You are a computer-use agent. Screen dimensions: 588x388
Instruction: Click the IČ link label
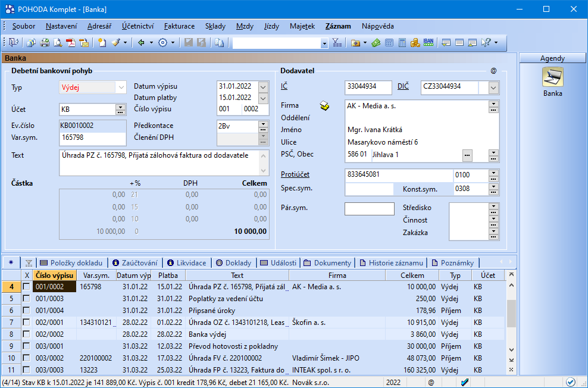click(x=284, y=86)
